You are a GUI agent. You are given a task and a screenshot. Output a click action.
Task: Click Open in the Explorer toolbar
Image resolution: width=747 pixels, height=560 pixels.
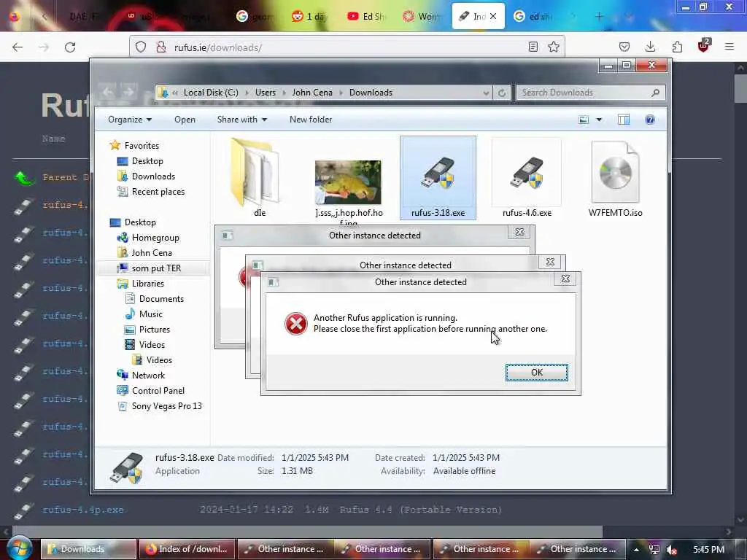(x=185, y=120)
